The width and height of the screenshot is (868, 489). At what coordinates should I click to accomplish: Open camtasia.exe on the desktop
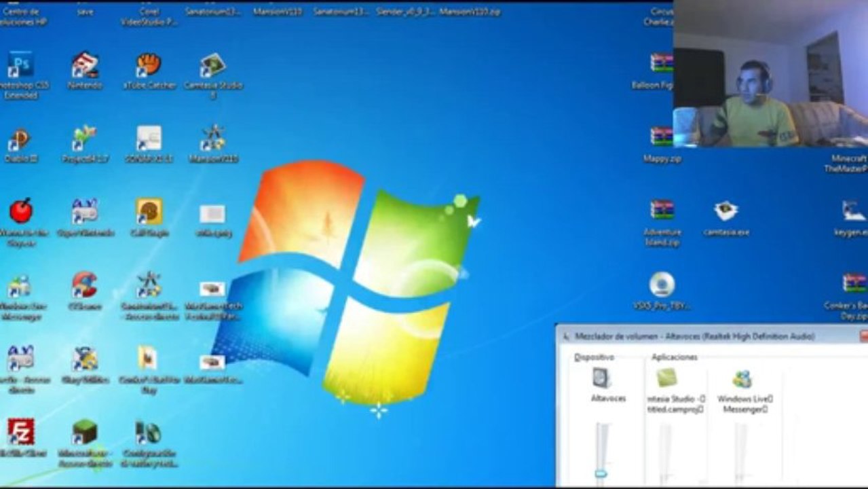point(725,211)
